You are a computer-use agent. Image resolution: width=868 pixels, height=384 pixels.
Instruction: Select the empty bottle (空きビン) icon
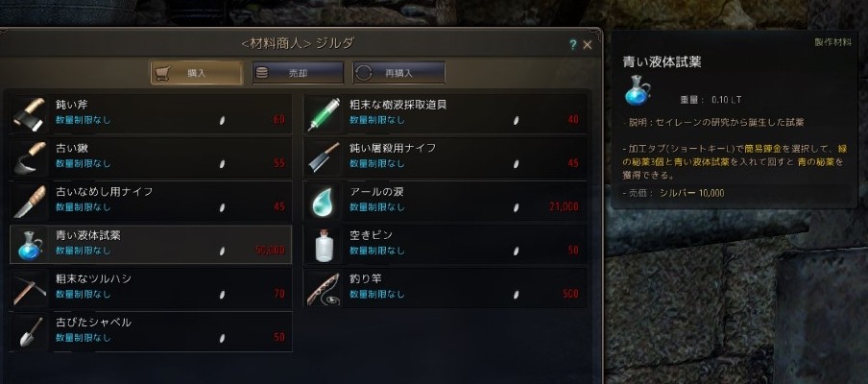[324, 245]
